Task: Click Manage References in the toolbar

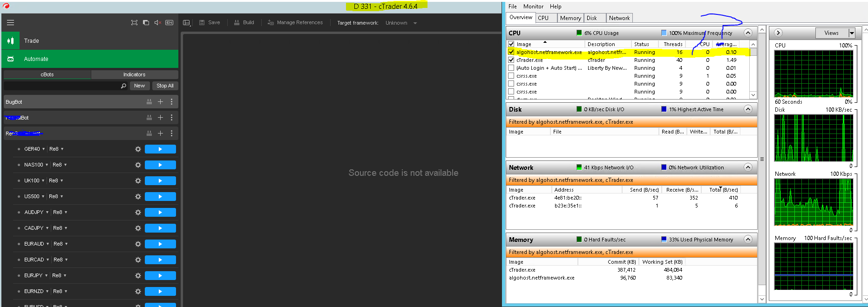Action: [x=295, y=22]
